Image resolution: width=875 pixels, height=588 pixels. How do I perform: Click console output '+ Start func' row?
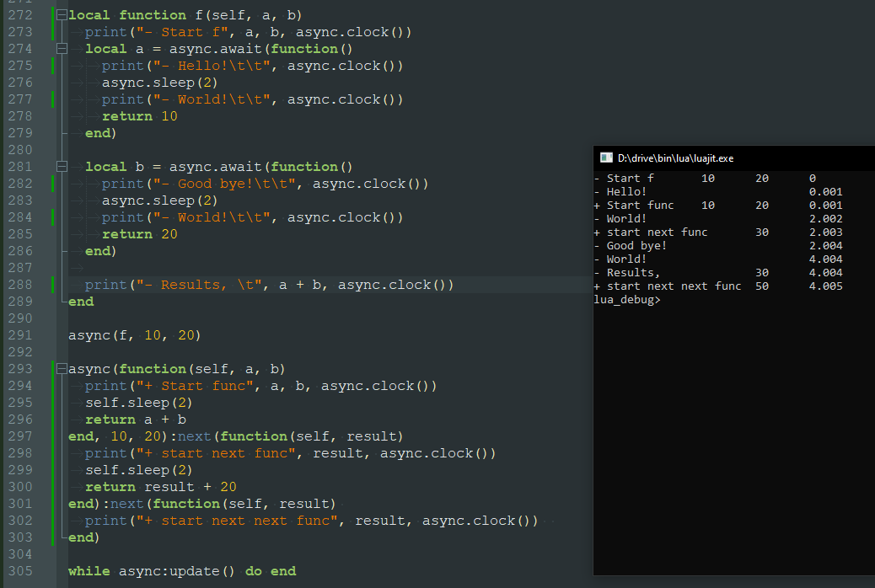(x=718, y=206)
